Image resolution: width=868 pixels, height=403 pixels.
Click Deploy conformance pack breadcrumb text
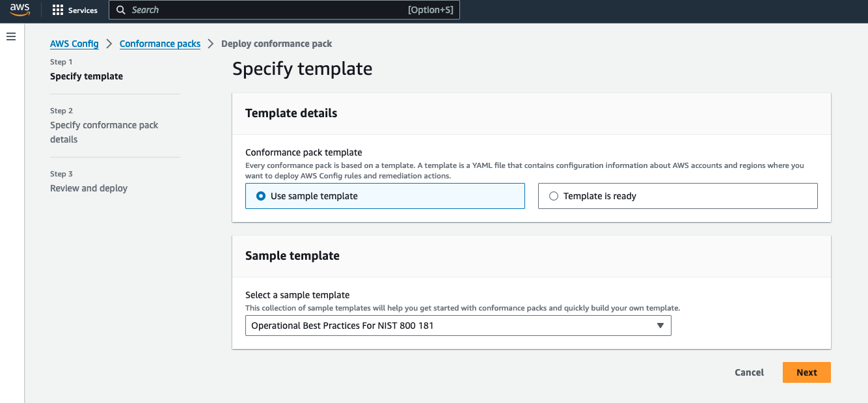click(277, 44)
